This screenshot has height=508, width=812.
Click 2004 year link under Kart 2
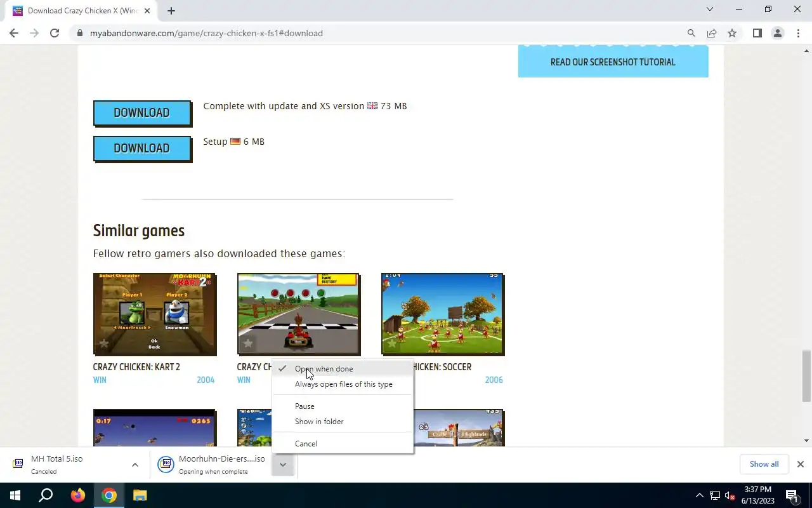pos(206,380)
